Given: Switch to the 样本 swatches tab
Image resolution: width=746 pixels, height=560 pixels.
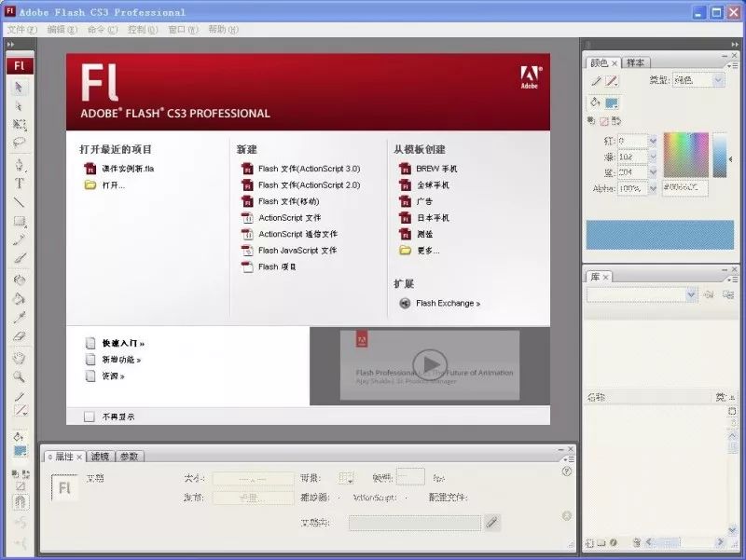Looking at the screenshot, I should 635,61.
